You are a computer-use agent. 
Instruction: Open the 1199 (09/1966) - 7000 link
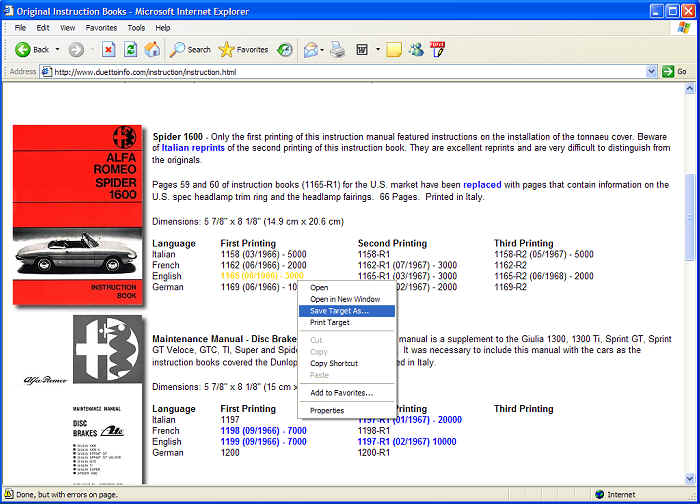[x=263, y=442]
